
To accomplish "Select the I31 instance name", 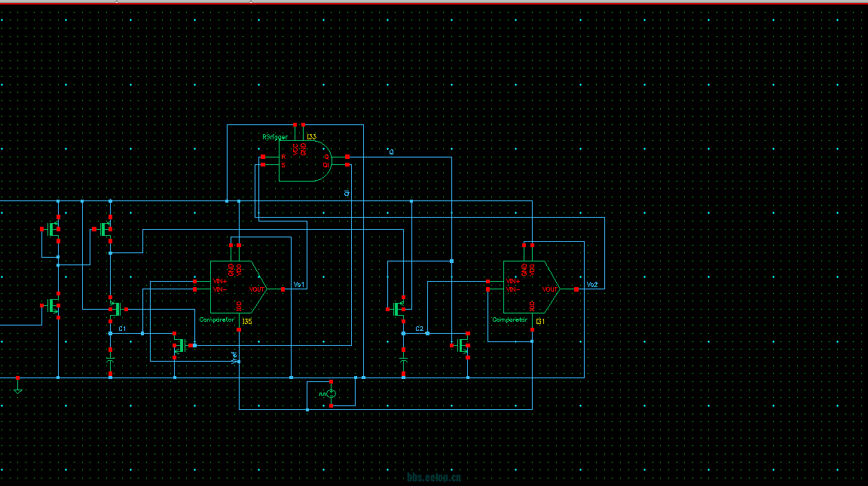I will click(x=540, y=322).
